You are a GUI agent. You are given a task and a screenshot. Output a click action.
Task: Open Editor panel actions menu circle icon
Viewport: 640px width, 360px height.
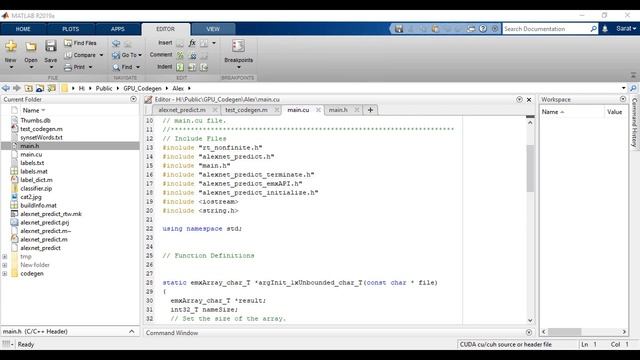point(519,99)
